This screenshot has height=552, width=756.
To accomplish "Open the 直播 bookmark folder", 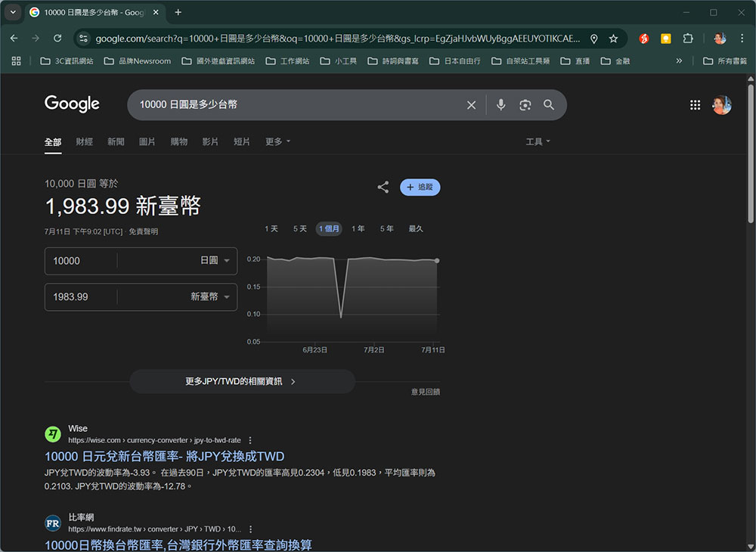I will pyautogui.click(x=575, y=60).
